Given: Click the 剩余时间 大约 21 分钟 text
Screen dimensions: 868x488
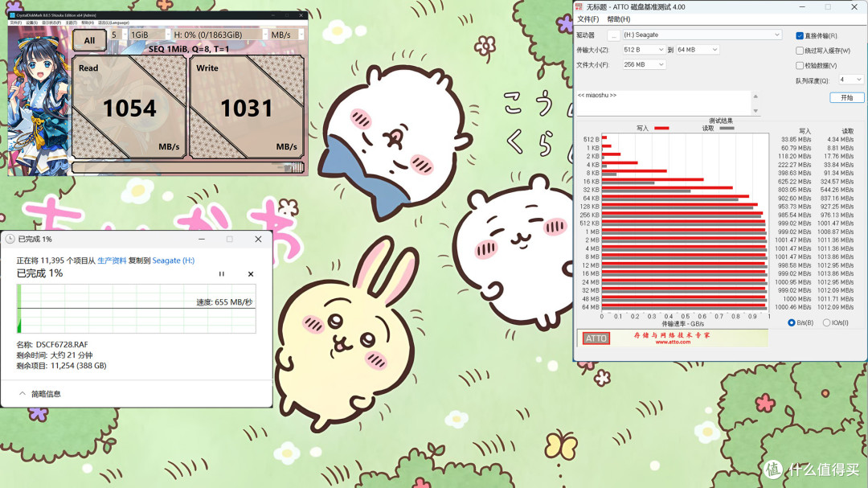Looking at the screenshot, I should tap(55, 355).
